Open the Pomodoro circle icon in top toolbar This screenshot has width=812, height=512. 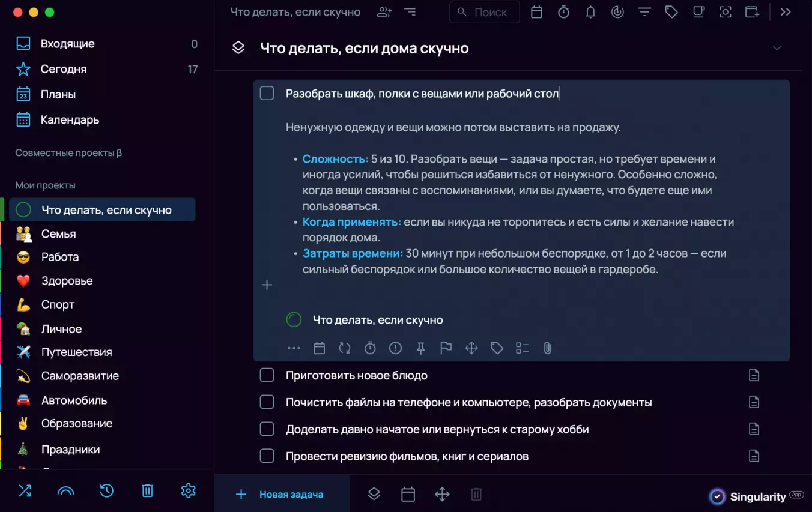(x=617, y=12)
